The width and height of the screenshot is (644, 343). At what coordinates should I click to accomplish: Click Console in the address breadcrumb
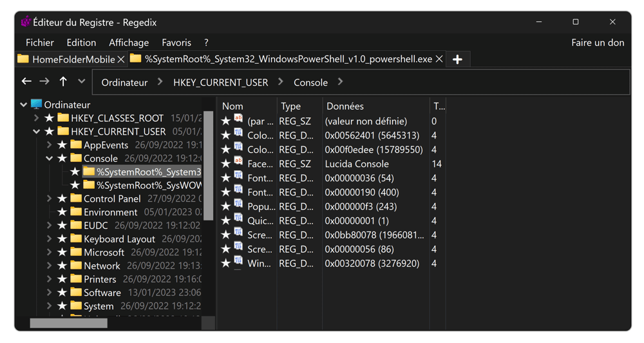(x=310, y=83)
